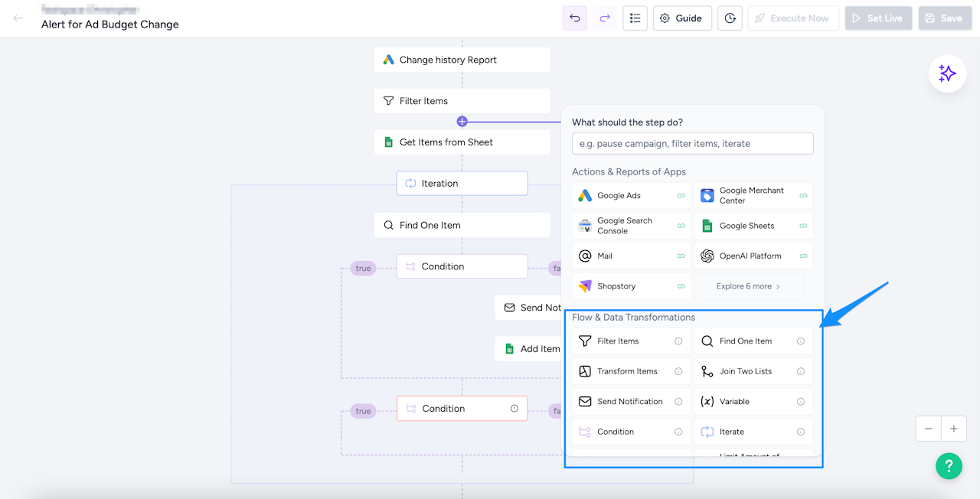Click the info icon on Condition node
The height and width of the screenshot is (499, 980).
[514, 409]
